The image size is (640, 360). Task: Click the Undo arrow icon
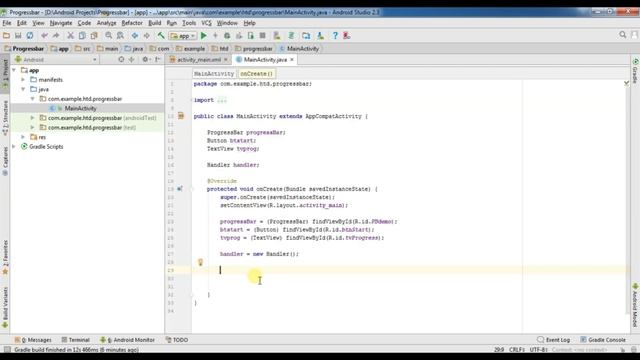44,36
